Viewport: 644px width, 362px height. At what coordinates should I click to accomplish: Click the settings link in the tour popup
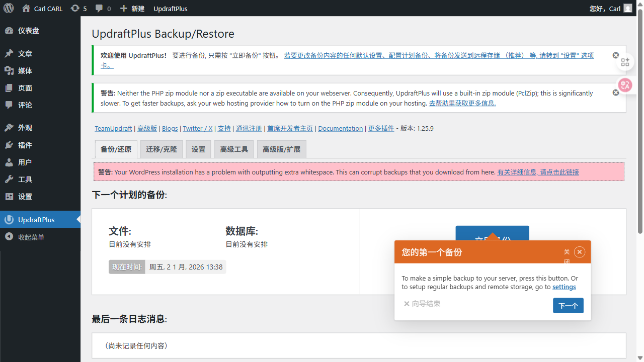pyautogui.click(x=563, y=287)
